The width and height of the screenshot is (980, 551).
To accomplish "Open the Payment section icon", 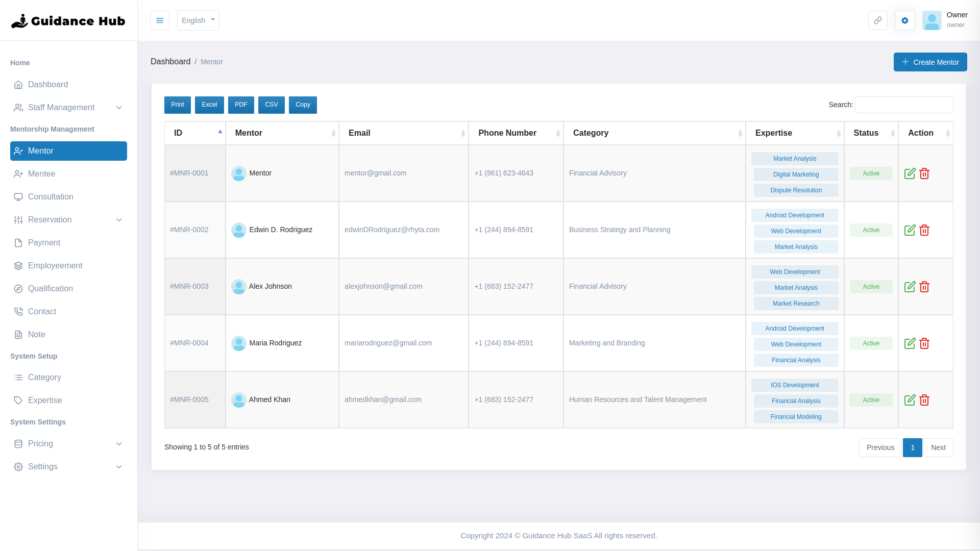I will point(19,243).
